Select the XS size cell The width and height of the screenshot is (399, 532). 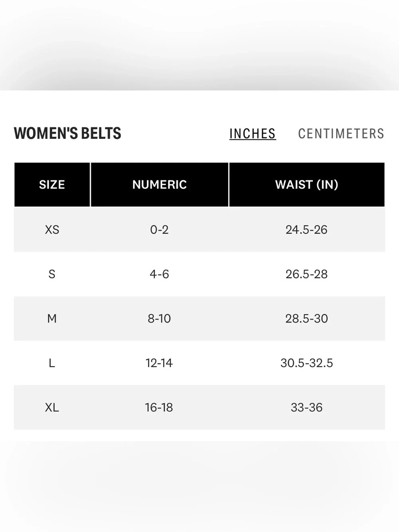(52, 229)
